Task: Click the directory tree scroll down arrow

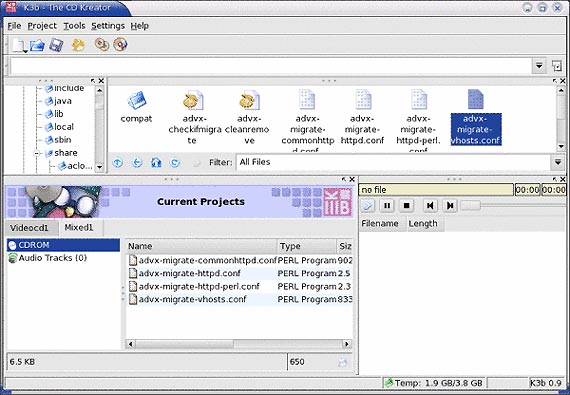Action: point(100,167)
